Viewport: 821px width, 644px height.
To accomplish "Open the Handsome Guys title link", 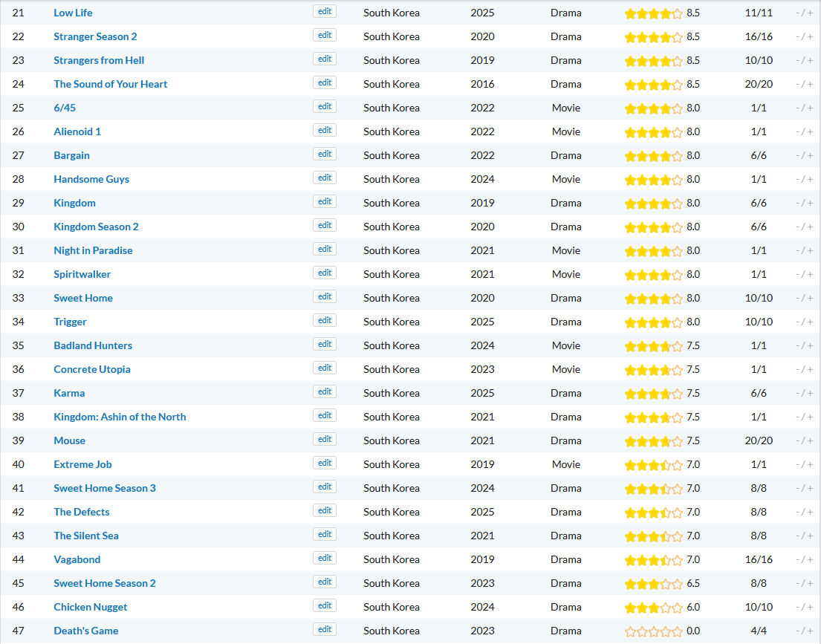I will point(91,179).
